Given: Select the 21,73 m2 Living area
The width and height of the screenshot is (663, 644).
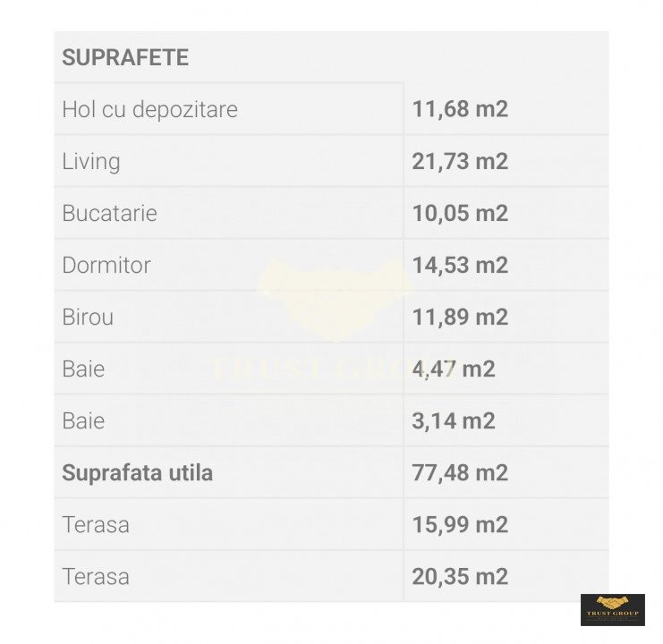Looking at the screenshot, I should point(460,161).
